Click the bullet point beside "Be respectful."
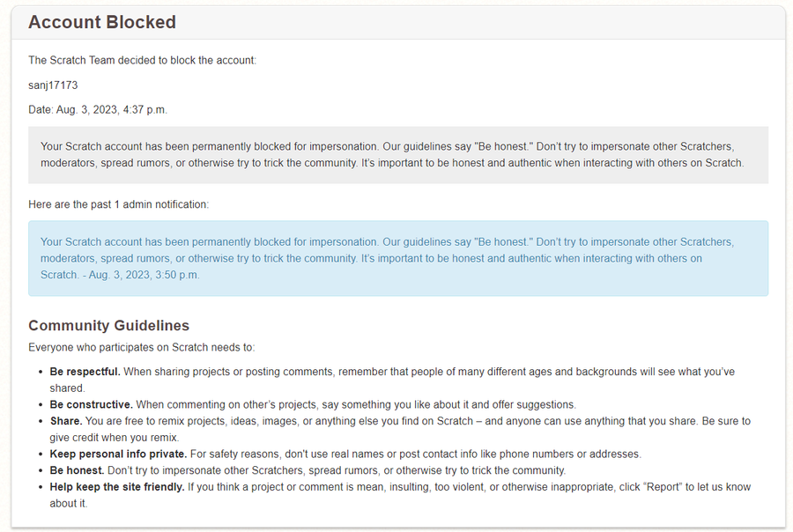 pyautogui.click(x=40, y=373)
